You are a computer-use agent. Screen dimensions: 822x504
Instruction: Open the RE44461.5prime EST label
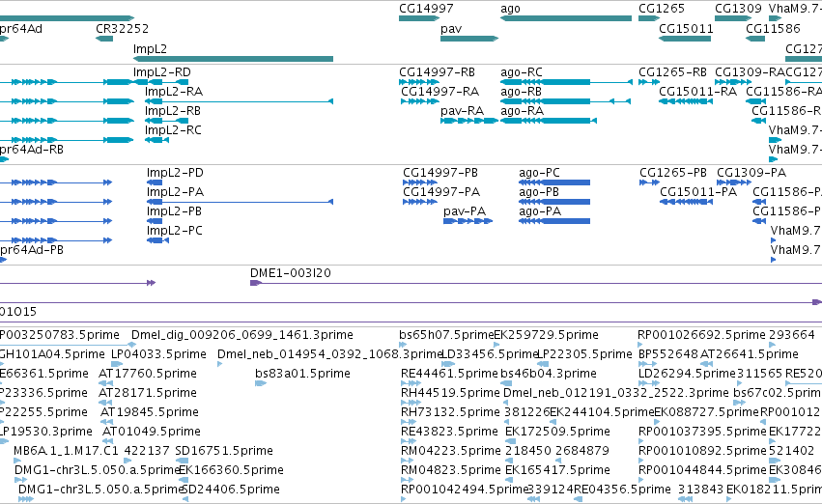449,374
